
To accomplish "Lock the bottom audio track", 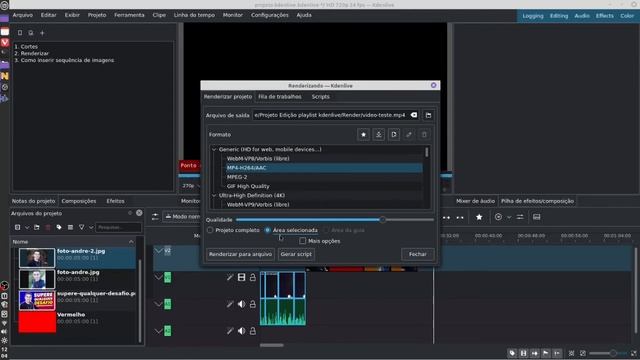I will (x=253, y=331).
